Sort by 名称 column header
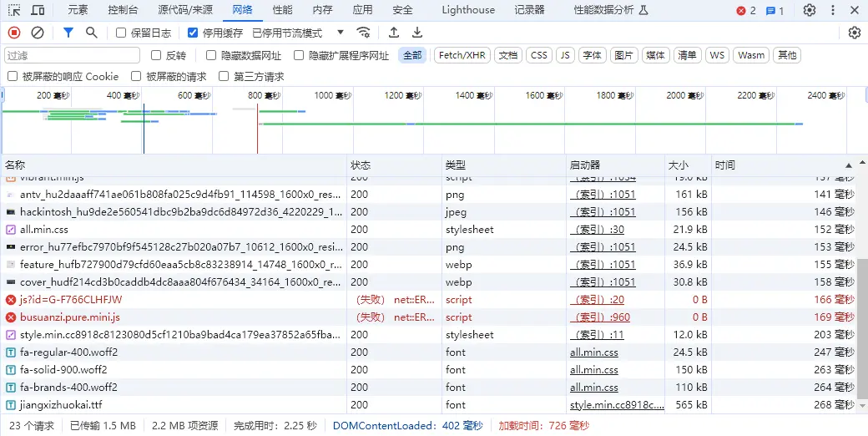The image size is (868, 436). [174, 165]
